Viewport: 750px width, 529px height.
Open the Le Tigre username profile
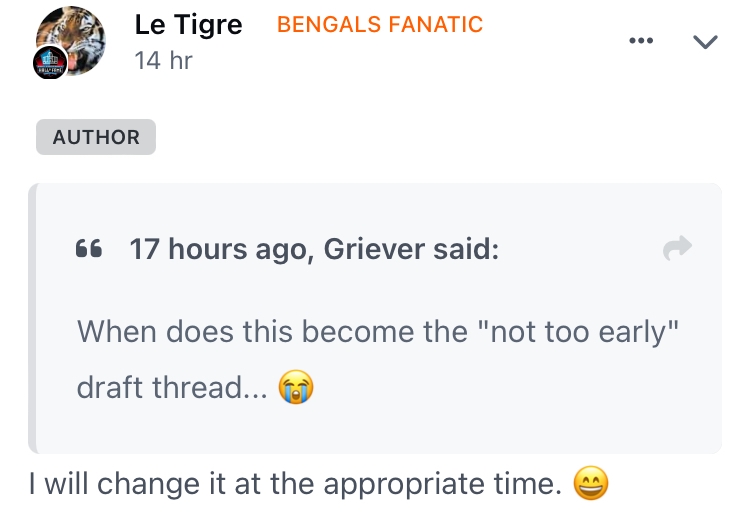click(188, 24)
